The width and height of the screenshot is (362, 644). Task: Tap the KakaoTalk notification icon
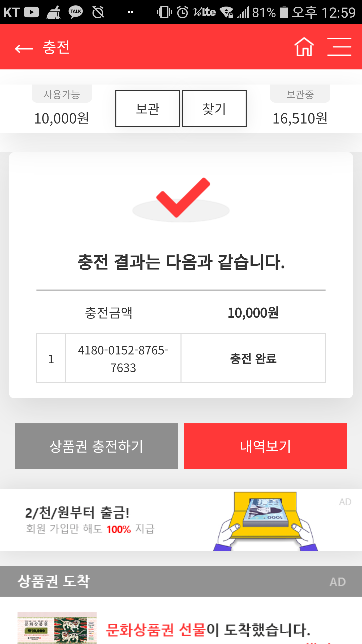click(x=75, y=12)
